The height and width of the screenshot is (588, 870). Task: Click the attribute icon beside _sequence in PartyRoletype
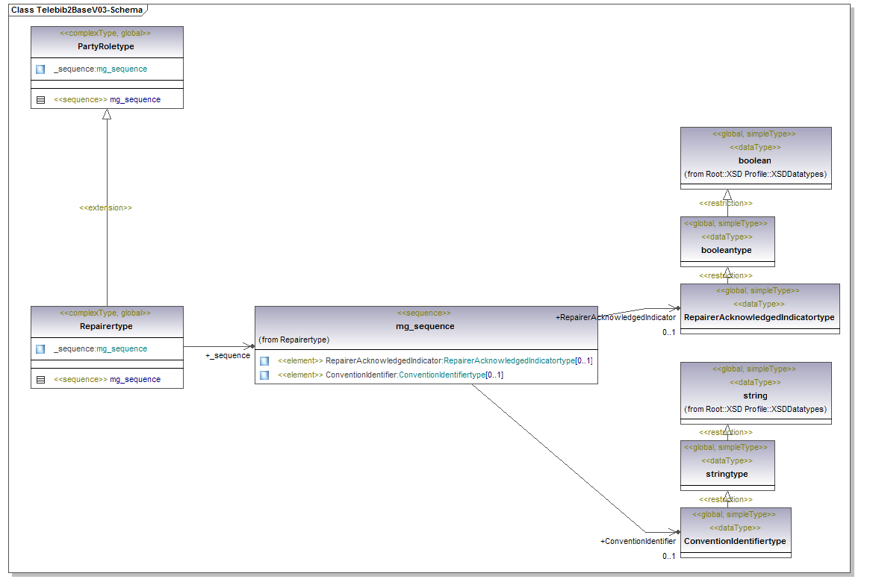point(40,69)
